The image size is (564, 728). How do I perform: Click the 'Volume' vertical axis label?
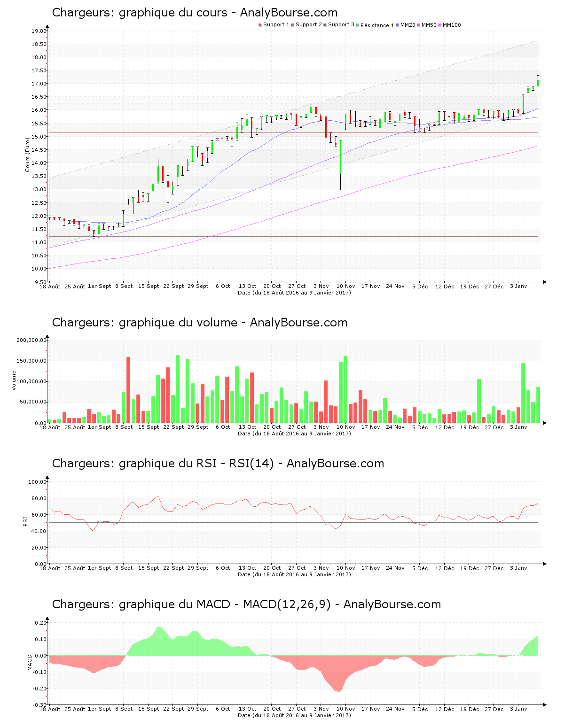[14, 380]
